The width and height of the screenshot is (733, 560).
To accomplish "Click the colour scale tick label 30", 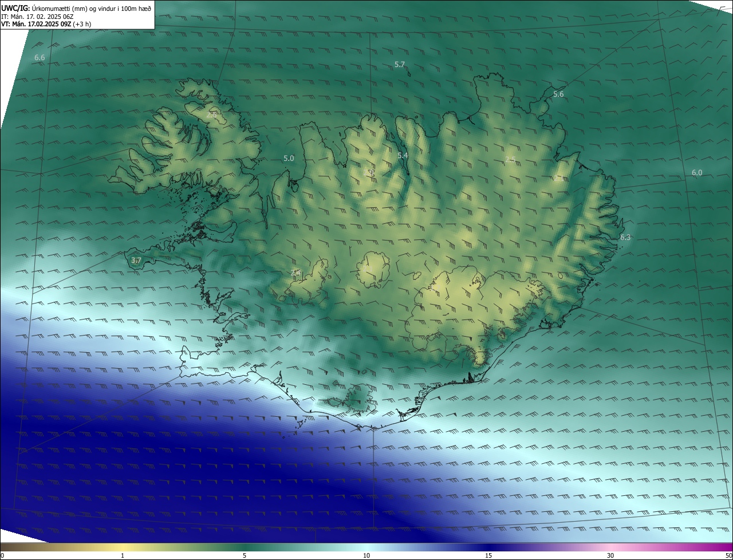I will coord(610,555).
